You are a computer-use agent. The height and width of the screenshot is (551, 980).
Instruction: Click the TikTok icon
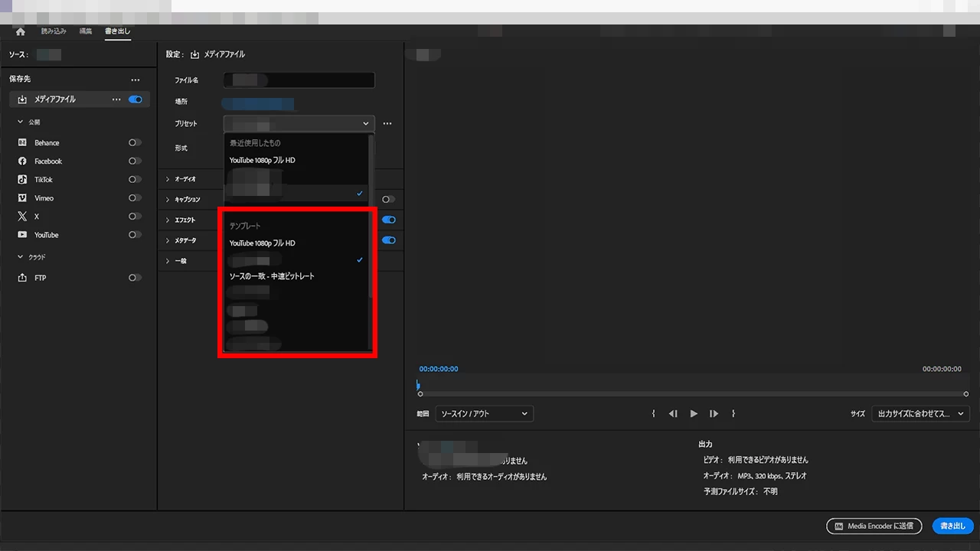click(22, 179)
